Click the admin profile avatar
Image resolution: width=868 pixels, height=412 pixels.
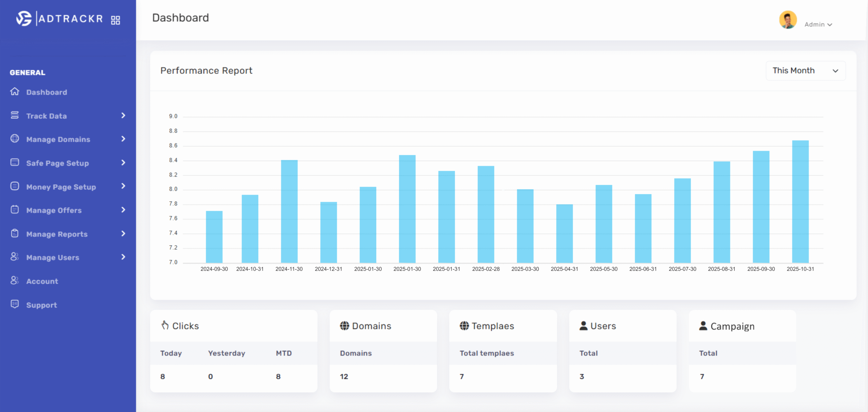coord(788,20)
